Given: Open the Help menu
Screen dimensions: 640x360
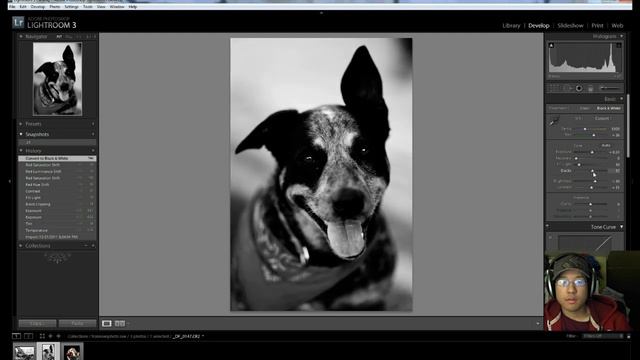Looking at the screenshot, I should (133, 7).
